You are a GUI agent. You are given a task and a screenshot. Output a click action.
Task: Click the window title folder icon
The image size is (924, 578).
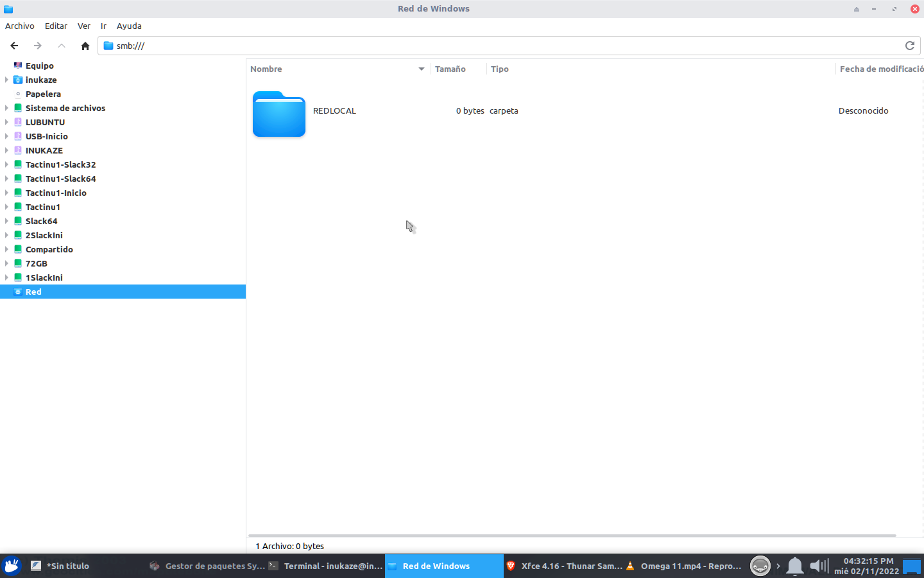[x=8, y=9]
